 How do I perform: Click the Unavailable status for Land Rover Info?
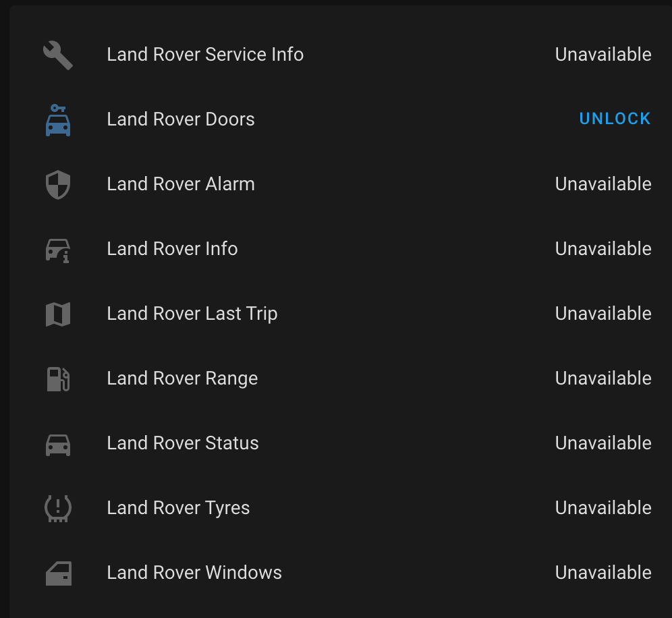pyautogui.click(x=603, y=248)
